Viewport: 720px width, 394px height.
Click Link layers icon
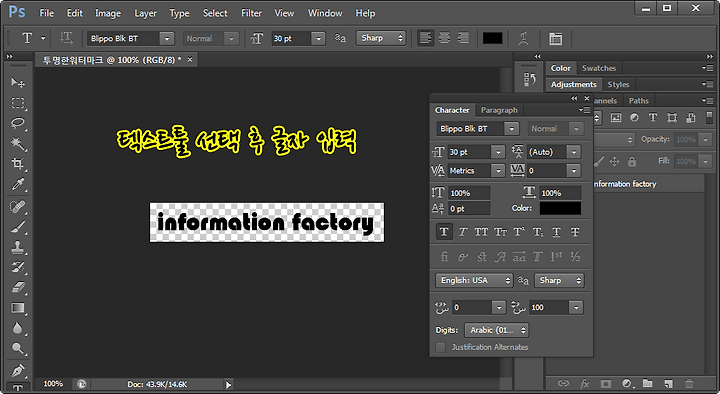click(563, 383)
